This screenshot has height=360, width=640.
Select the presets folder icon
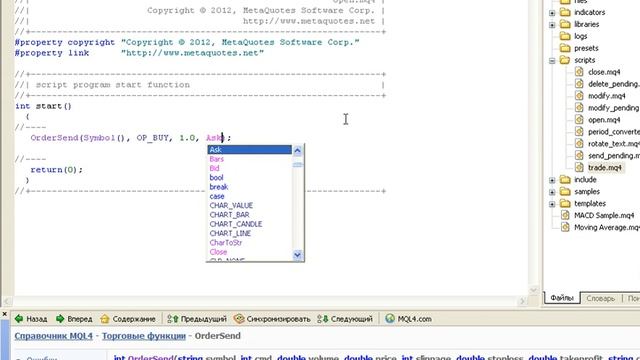point(565,48)
